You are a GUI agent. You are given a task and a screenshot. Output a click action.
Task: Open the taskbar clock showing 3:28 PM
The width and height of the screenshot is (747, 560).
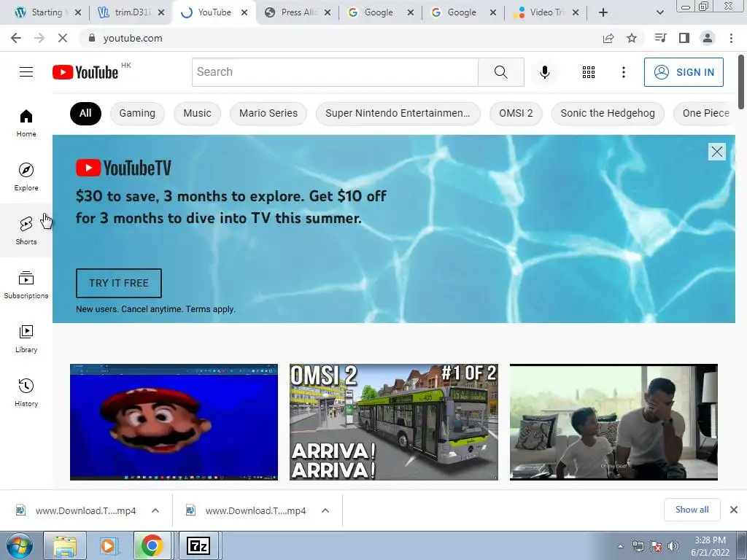pos(710,546)
